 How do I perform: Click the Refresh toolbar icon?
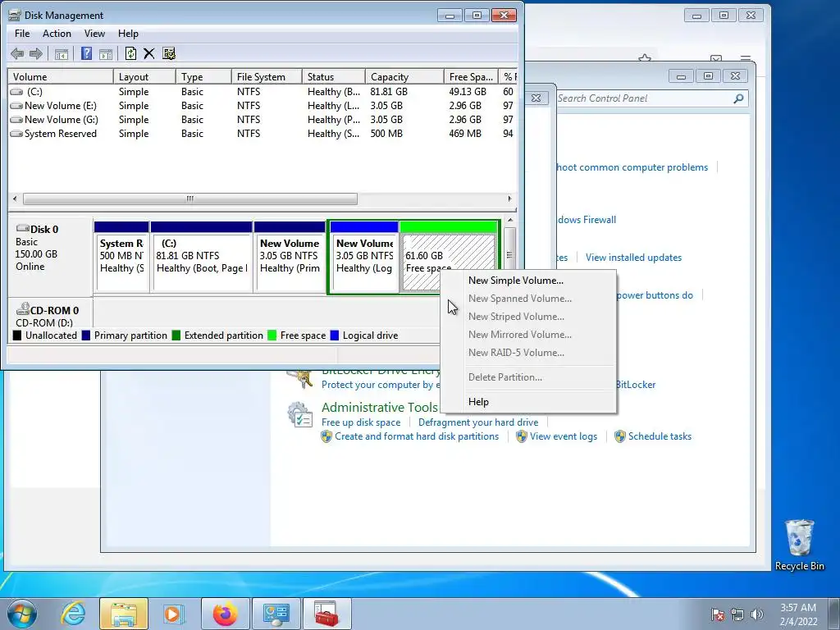click(130, 53)
